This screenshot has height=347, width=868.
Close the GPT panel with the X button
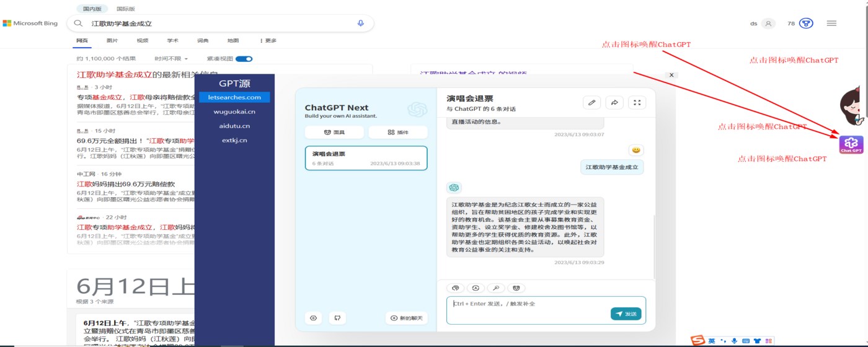[671, 75]
